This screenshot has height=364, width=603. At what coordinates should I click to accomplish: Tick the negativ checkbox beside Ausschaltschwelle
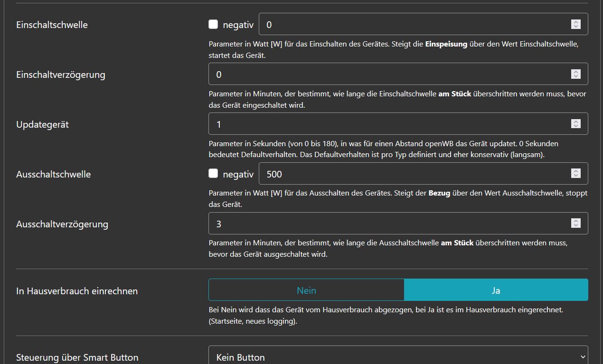[x=213, y=174]
